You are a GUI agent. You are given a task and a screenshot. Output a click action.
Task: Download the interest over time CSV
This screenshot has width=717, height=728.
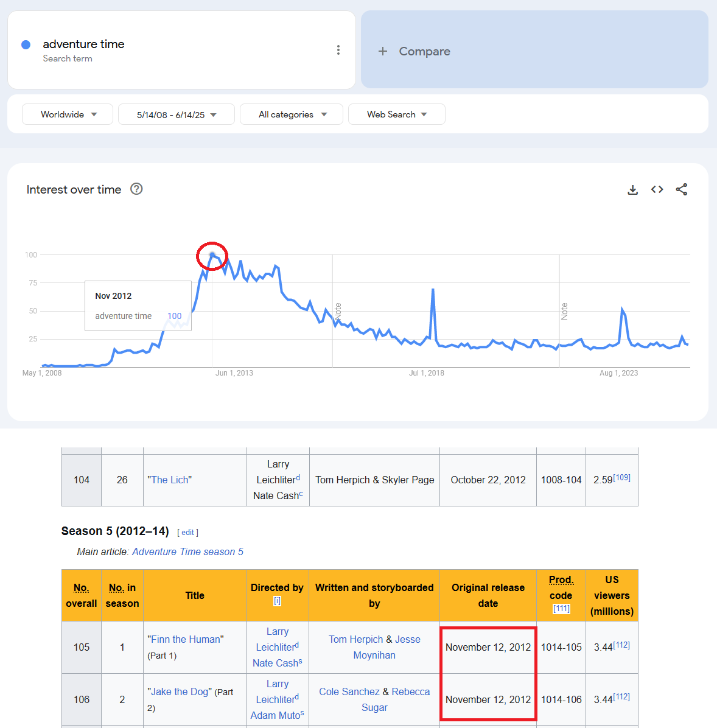coord(632,189)
